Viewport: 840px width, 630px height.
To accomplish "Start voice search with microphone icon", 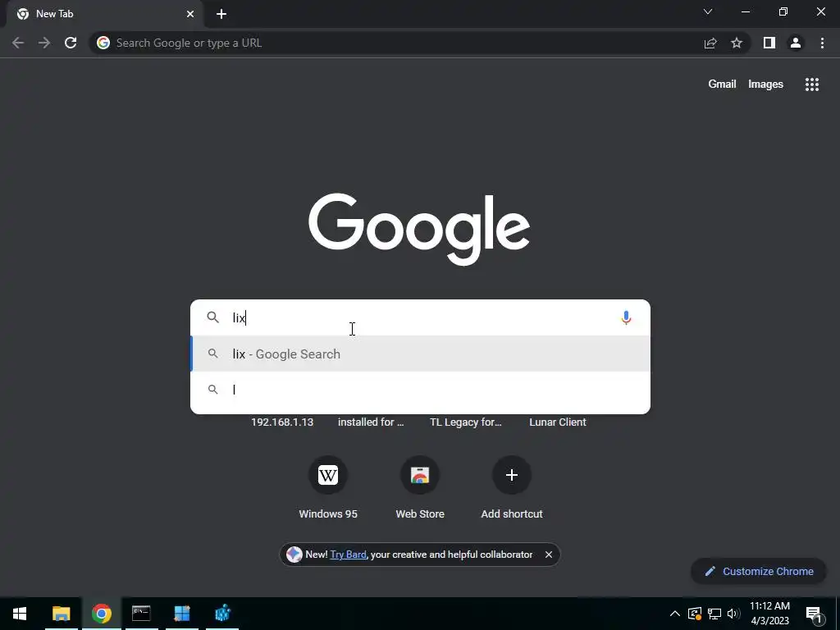I will (x=626, y=317).
